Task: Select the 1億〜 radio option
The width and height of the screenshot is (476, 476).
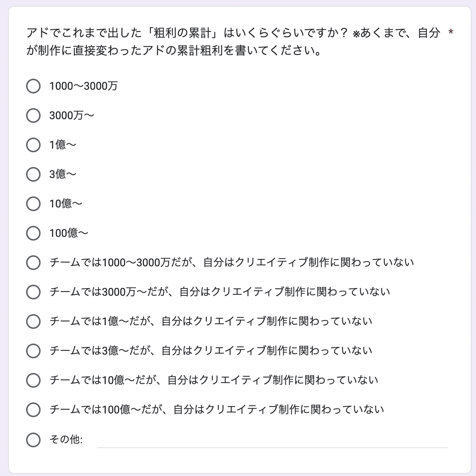Action: 33,145
